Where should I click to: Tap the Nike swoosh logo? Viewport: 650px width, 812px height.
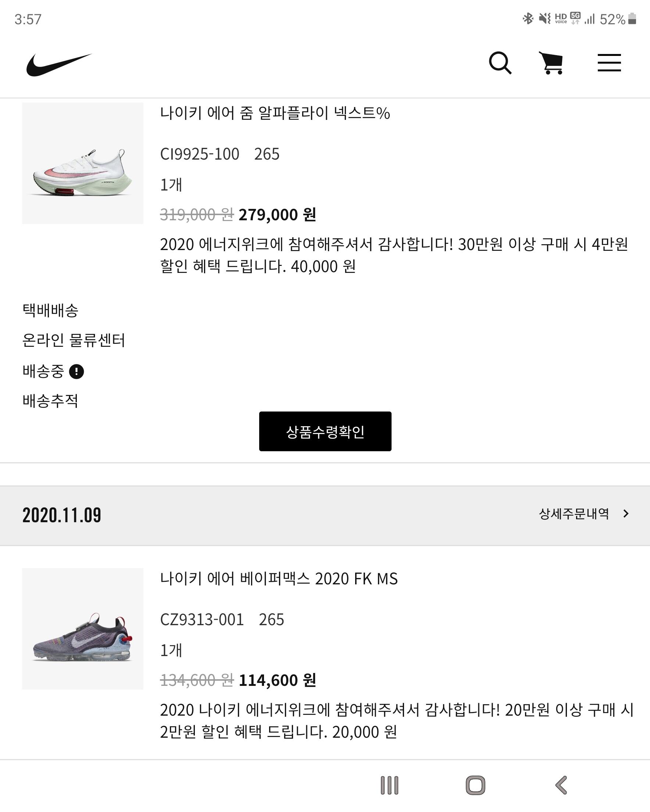pos(59,64)
